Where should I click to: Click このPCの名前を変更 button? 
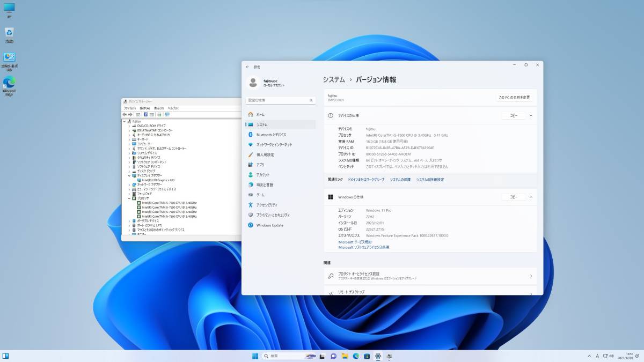pos(514,98)
